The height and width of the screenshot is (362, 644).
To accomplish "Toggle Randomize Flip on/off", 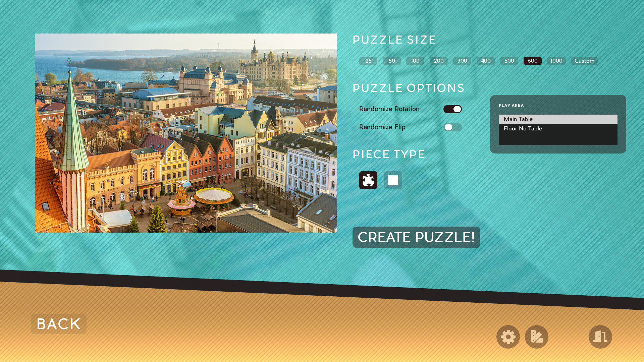I will coord(453,127).
